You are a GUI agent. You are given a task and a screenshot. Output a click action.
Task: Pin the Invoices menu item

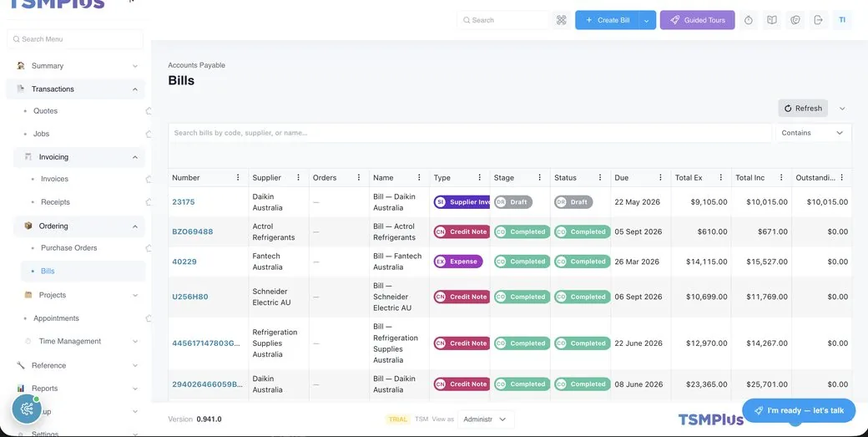[149, 179]
